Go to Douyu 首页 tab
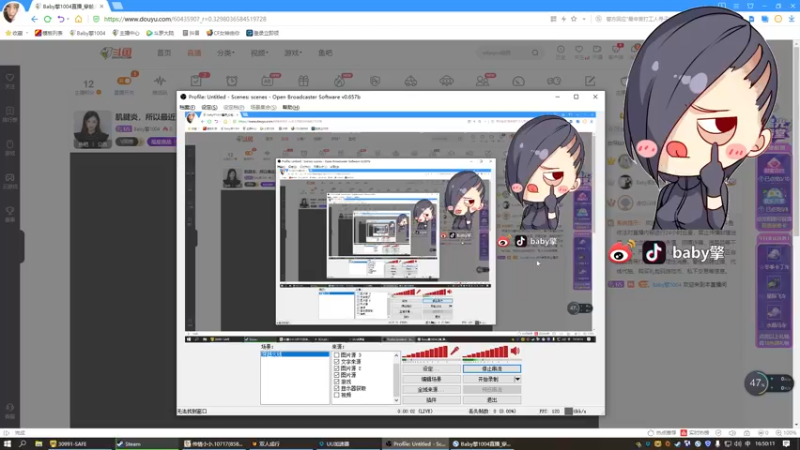The height and width of the screenshot is (450, 800). click(164, 53)
